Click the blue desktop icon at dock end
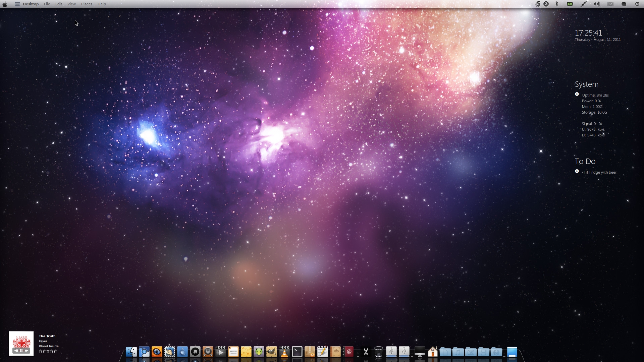The width and height of the screenshot is (644, 362). 512,352
